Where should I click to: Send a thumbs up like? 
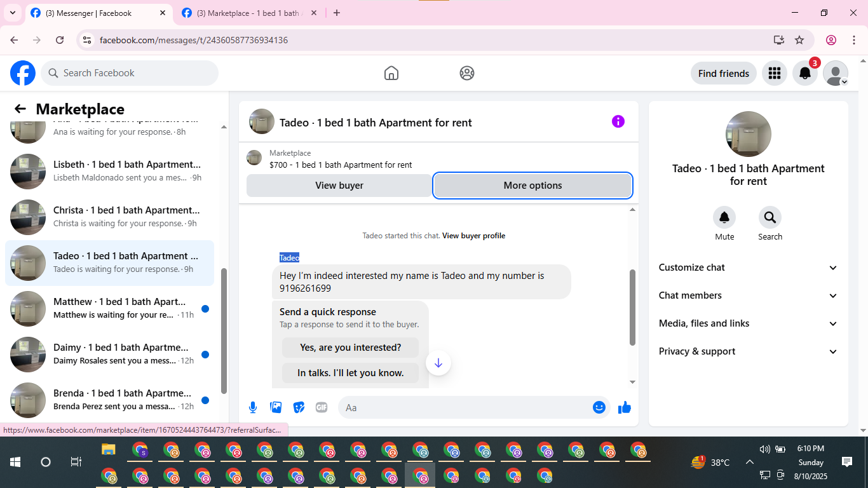tap(625, 407)
